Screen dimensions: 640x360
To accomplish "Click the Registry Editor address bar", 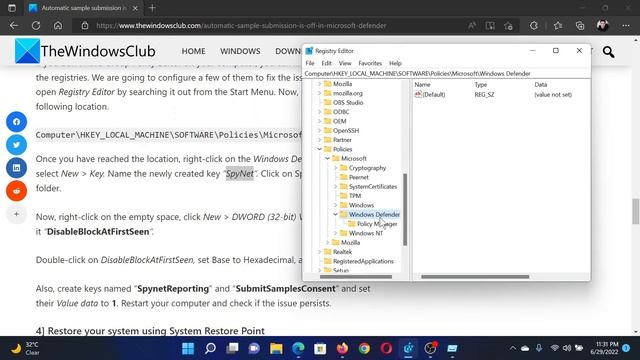I will 447,73.
